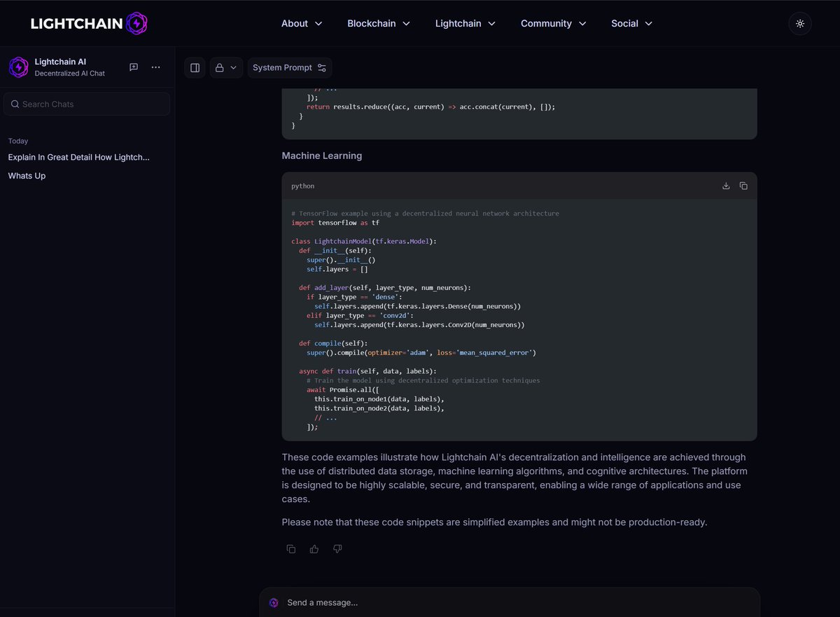Click the Lightchain icon in message box

(274, 603)
